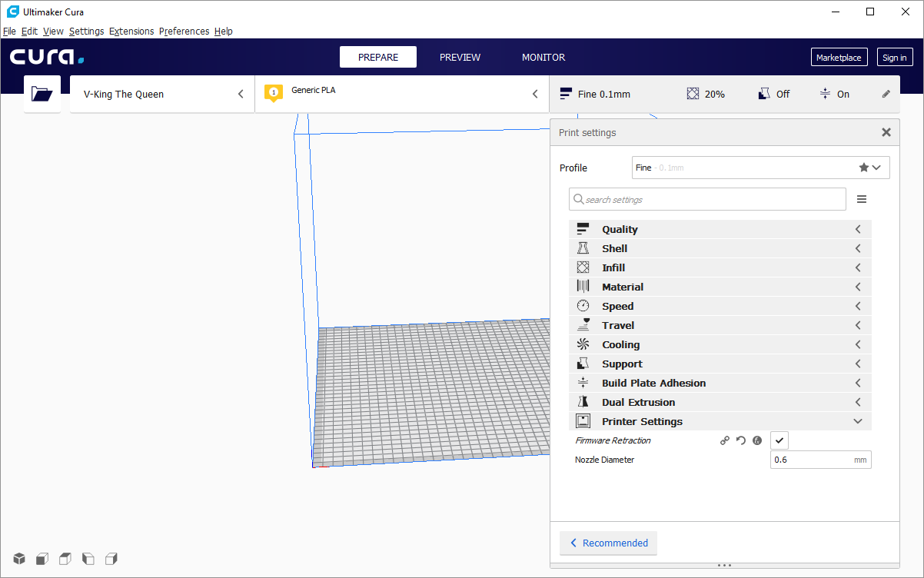The image size is (924, 578).
Task: Open the File menu
Action: point(9,32)
